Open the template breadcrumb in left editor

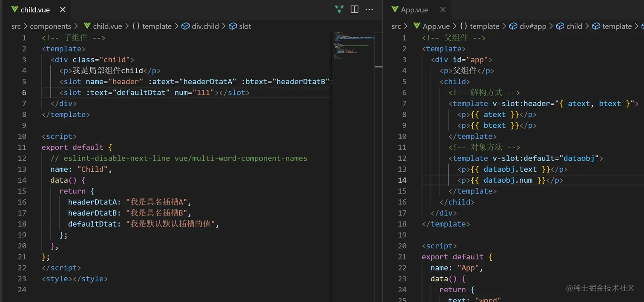pos(157,26)
